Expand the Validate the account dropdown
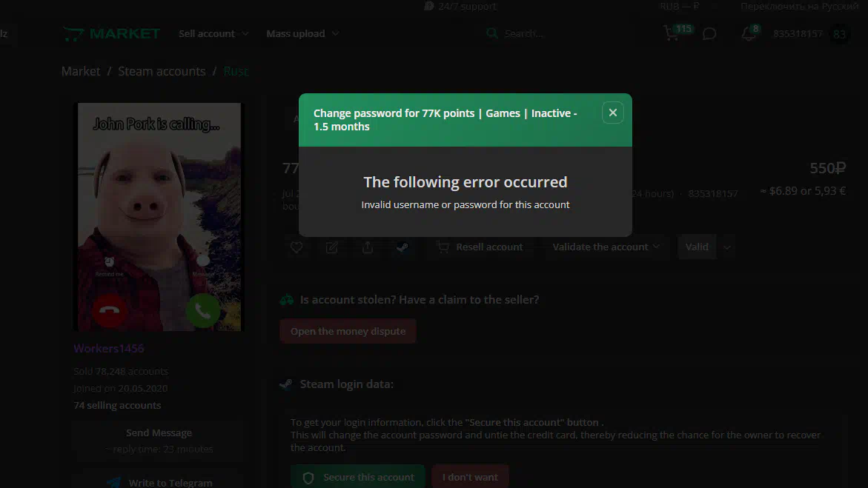 pos(606,247)
